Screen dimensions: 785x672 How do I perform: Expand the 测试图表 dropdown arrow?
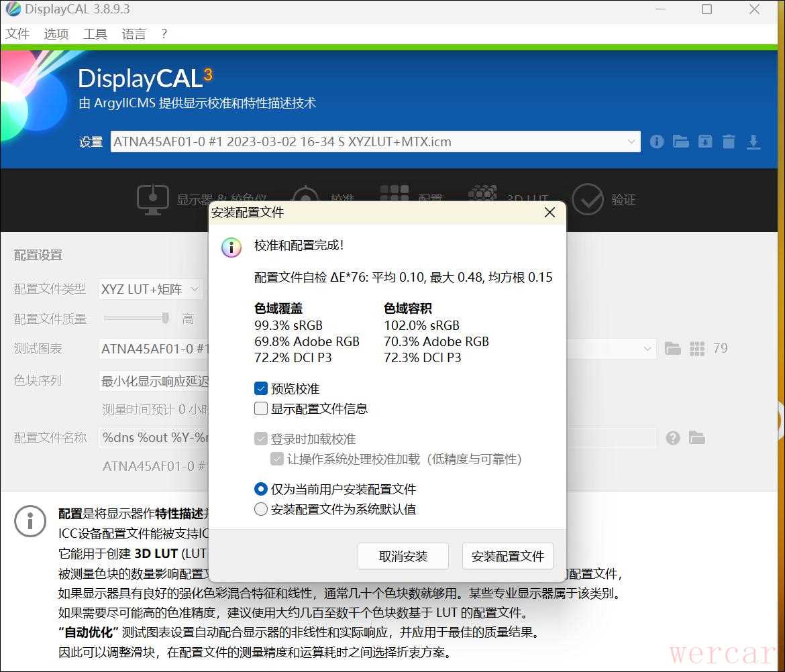(x=647, y=349)
